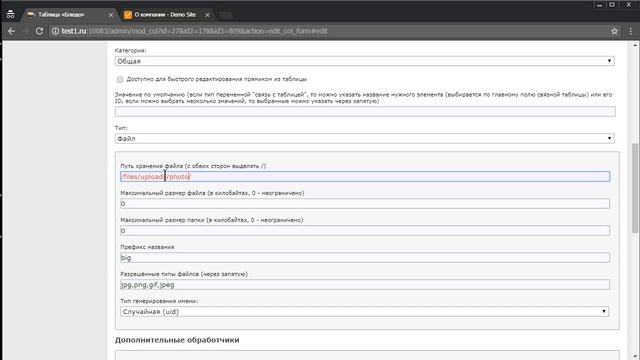Image resolution: width=640 pixels, height=360 pixels.
Task: Minimize the browser window
Action: point(599,5)
